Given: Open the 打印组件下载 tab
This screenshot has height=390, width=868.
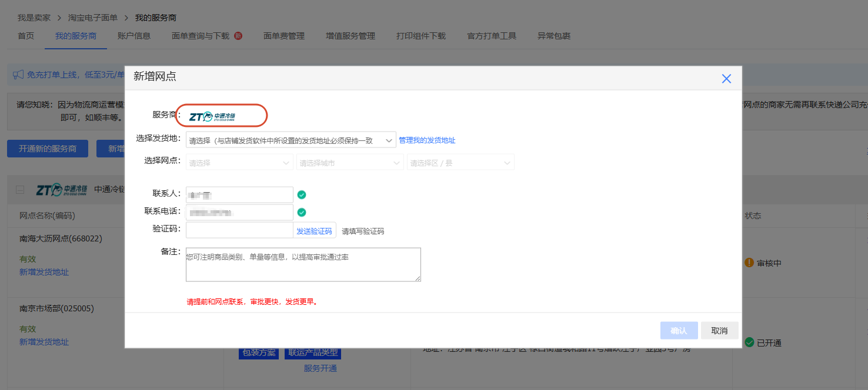Looking at the screenshot, I should click(421, 36).
